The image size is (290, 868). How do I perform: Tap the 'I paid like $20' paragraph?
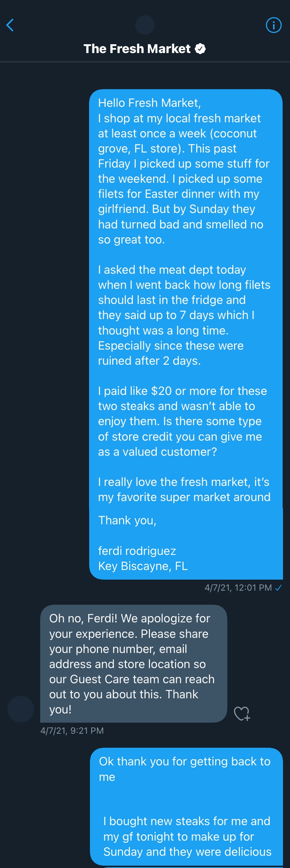[x=182, y=421]
